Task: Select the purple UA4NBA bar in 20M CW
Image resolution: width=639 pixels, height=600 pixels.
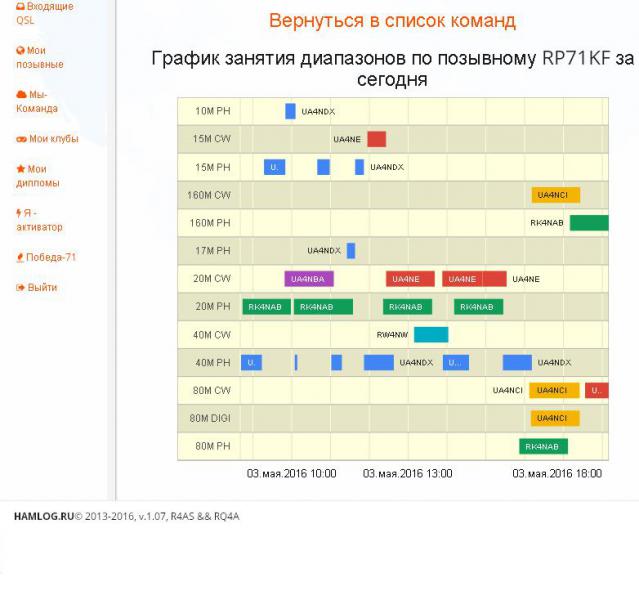Action: click(309, 279)
